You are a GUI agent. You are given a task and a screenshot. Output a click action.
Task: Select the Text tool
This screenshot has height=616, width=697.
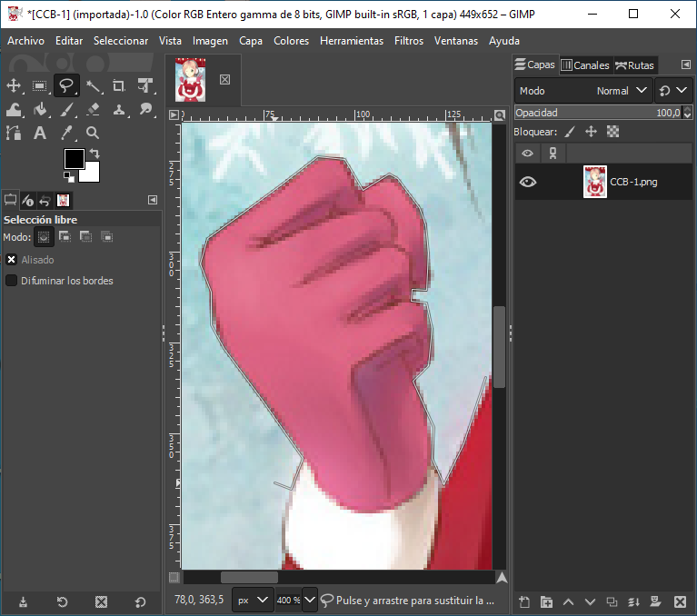pos(40,133)
